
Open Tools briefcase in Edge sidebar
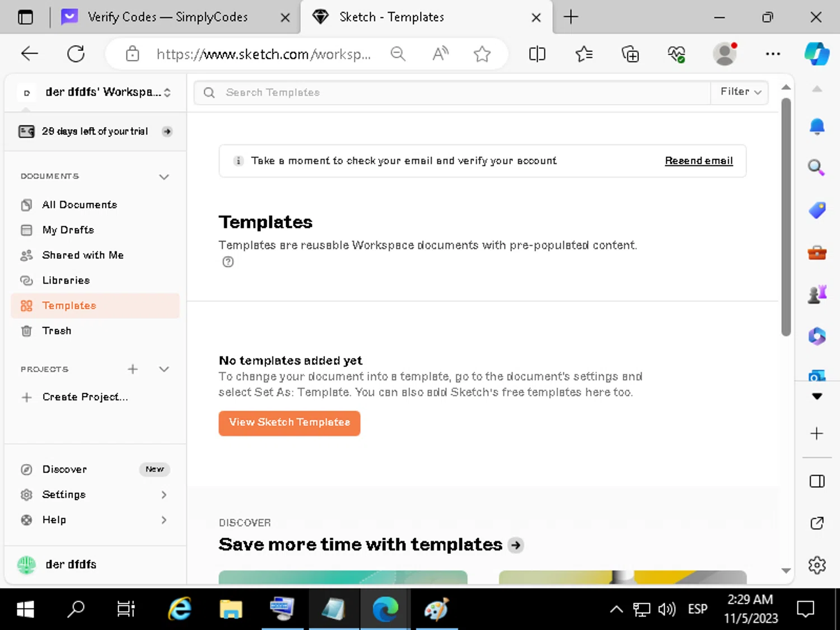point(817,253)
